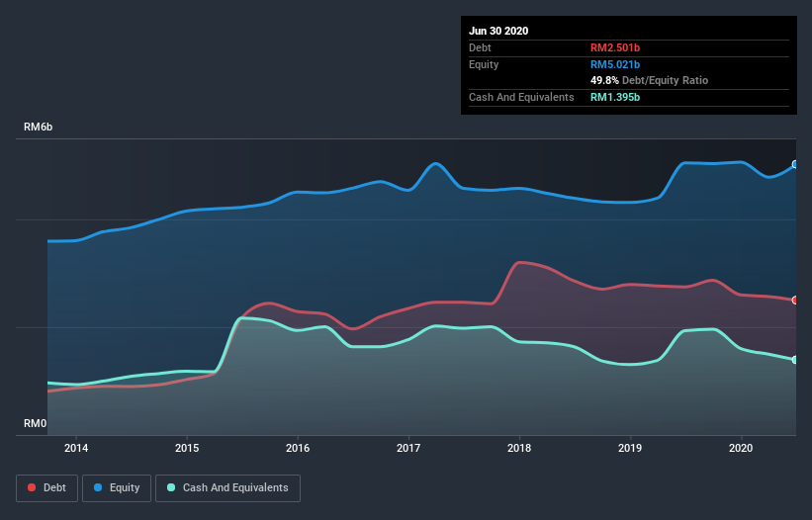Click the 2015 axis label
The image size is (812, 520).
coord(187,448)
